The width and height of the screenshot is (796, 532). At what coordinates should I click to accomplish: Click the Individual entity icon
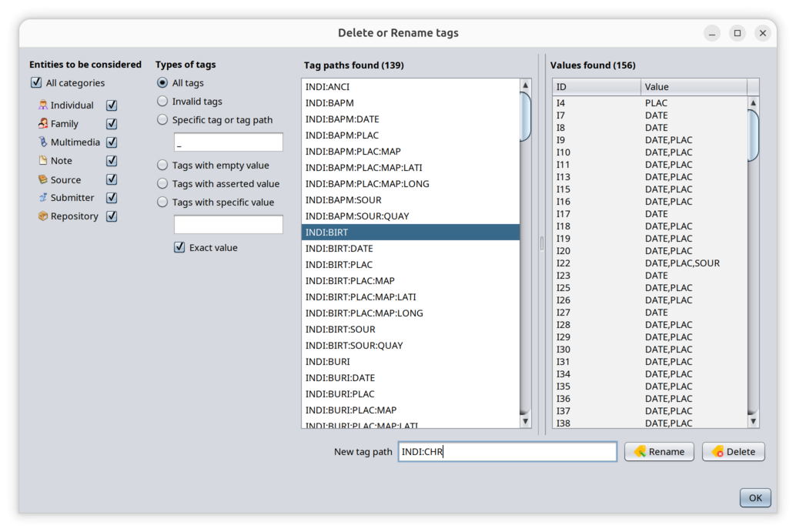[43, 105]
